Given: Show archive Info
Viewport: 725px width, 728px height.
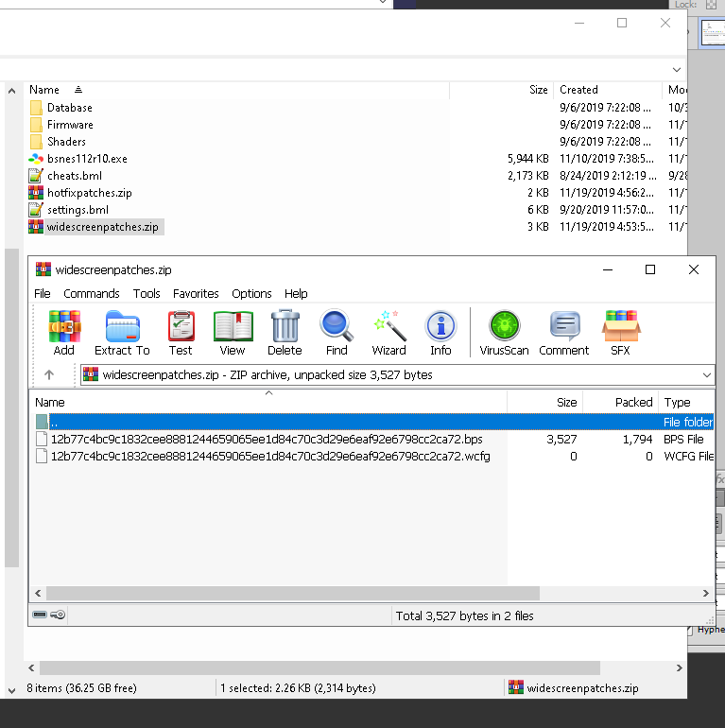Looking at the screenshot, I should coord(440,326).
